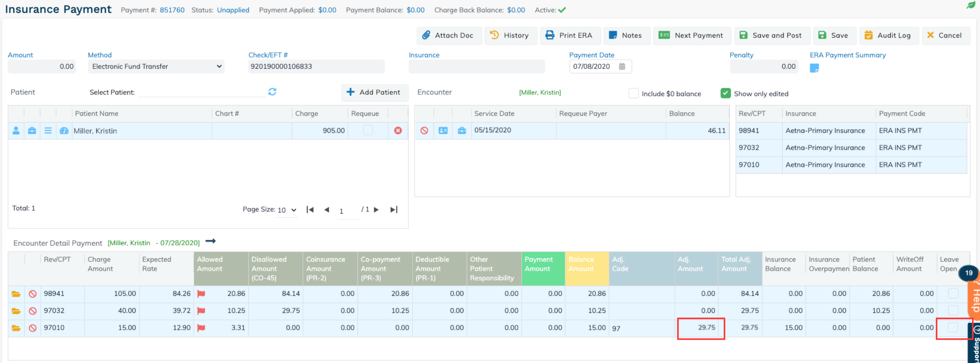980x363 pixels.
Task: Click in the Check/EFT number field
Action: (x=316, y=66)
